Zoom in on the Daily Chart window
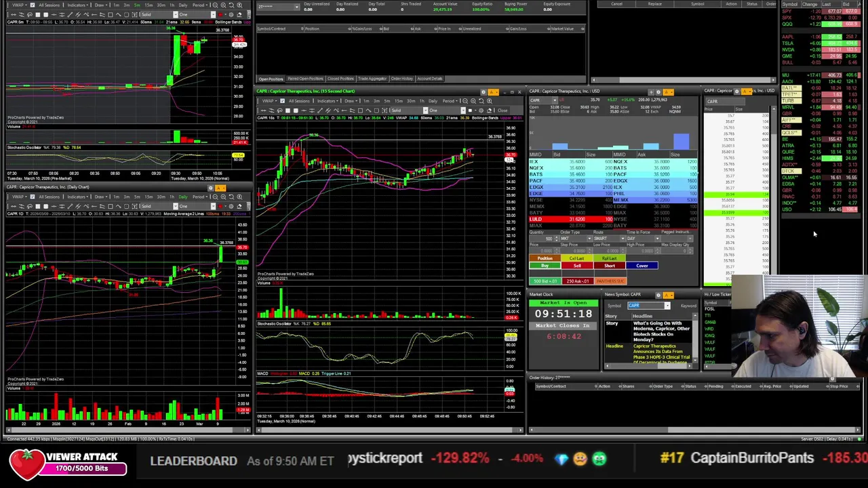This screenshot has width=868, height=488. click(x=224, y=197)
